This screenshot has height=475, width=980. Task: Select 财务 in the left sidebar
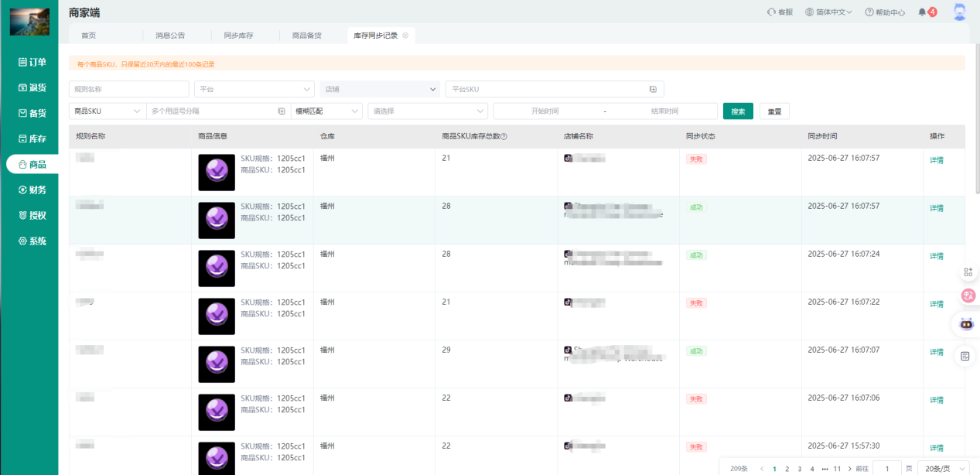[32, 190]
